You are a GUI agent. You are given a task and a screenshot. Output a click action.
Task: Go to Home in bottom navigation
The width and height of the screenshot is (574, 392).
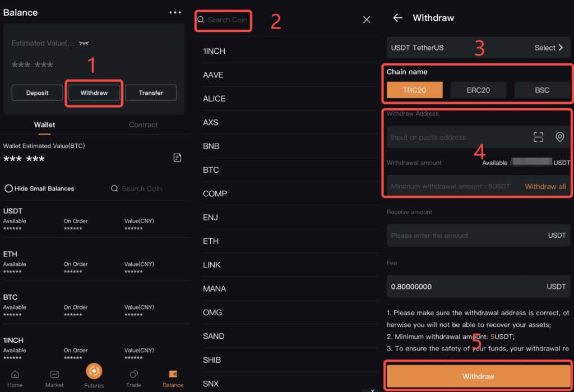tap(15, 379)
